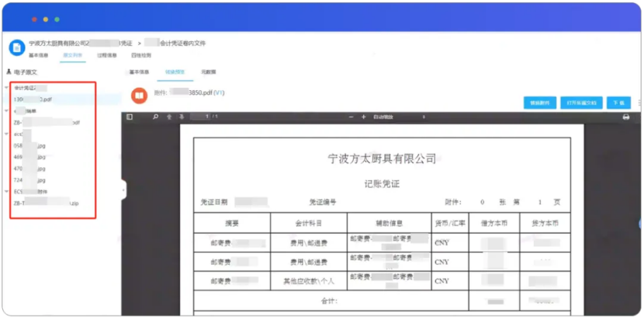Collapse left panel with the splitter handle
The height and width of the screenshot is (324, 644).
point(123,190)
